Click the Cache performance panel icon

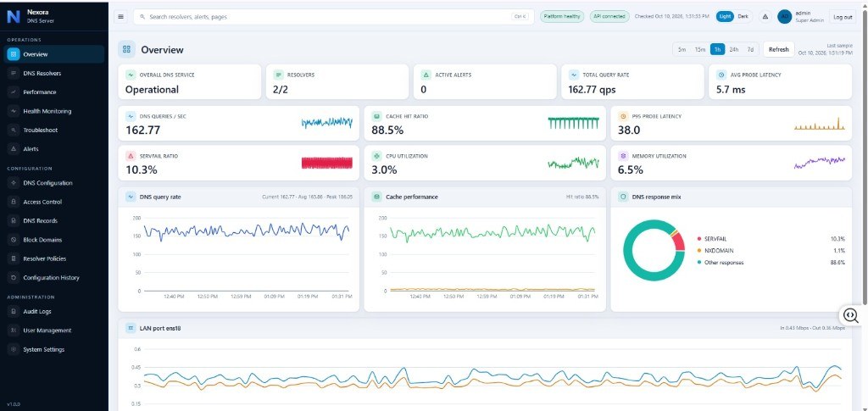376,197
